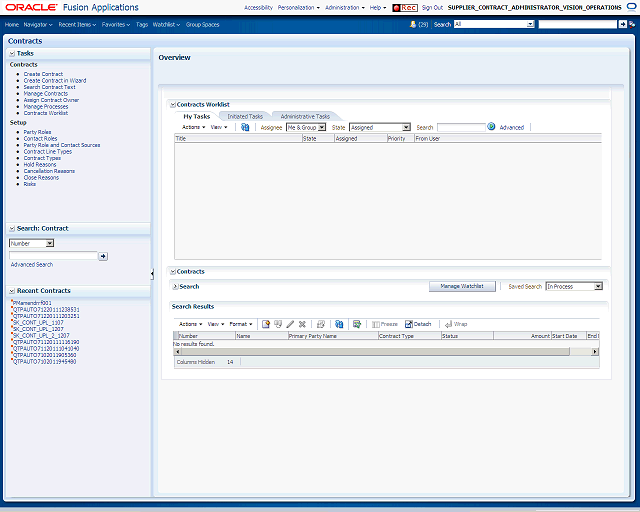The height and width of the screenshot is (512, 640).
Task: Click the Manage Contracts link
Action: point(46,94)
